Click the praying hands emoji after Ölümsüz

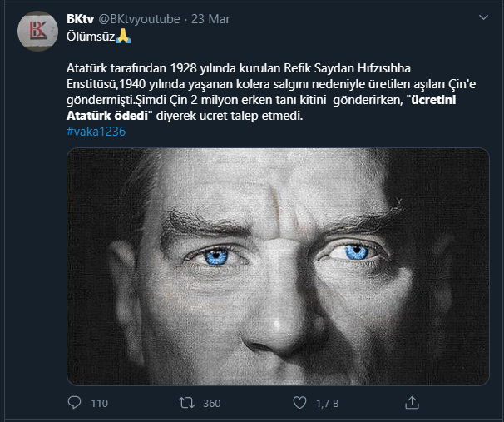[x=124, y=37]
